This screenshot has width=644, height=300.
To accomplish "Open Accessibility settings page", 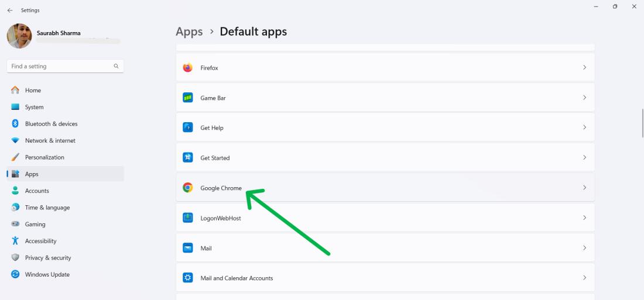I will 66,241.
